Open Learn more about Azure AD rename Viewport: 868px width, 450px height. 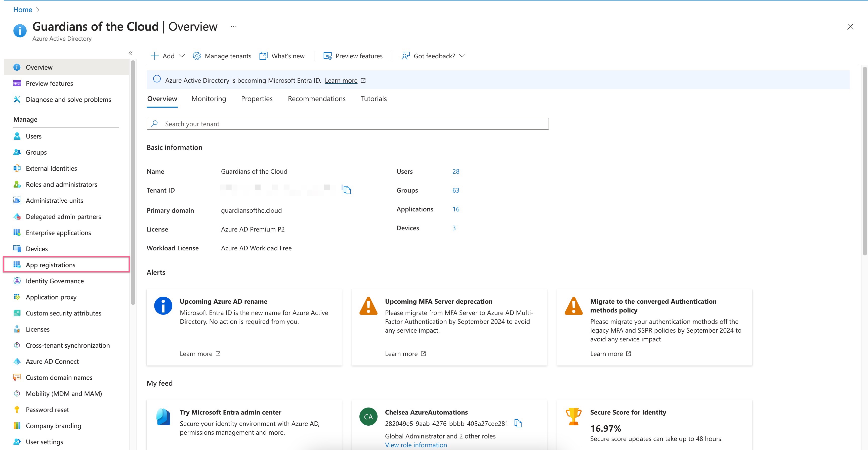tap(196, 353)
